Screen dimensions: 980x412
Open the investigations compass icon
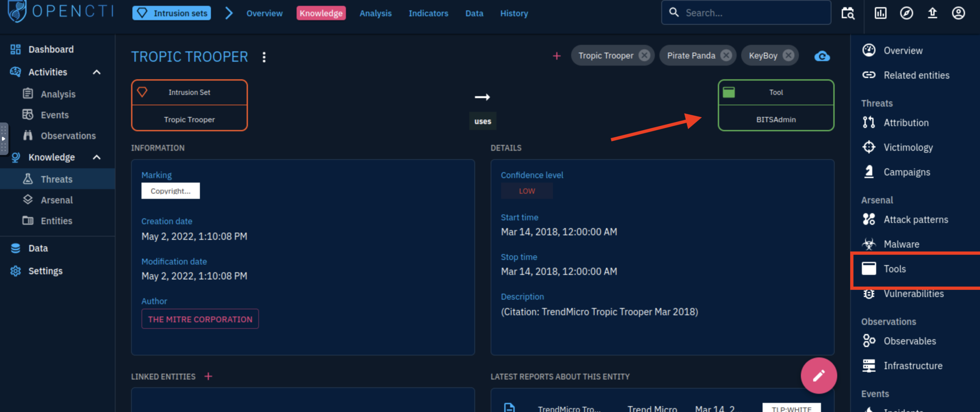pyautogui.click(x=906, y=13)
